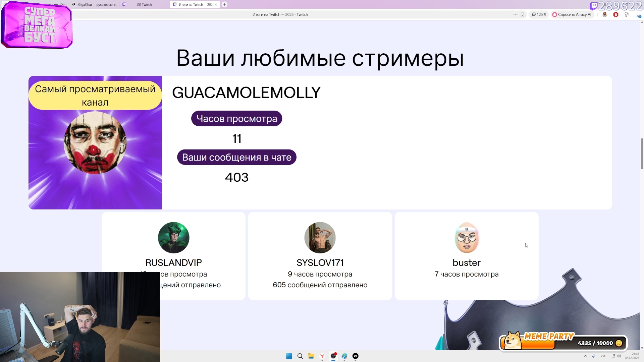Open the red ad-blocker extension icon
This screenshot has height=362, width=644.
click(616, 14)
